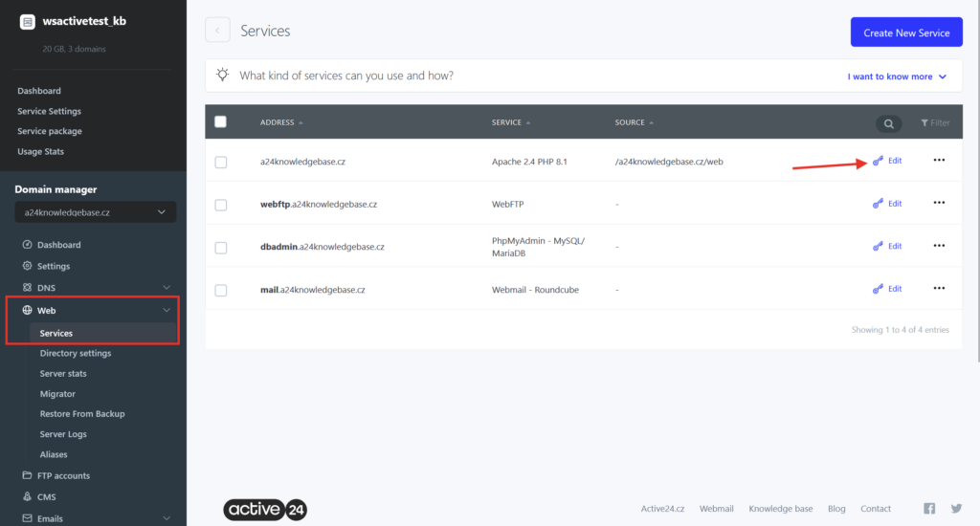
Task: Open Webmail footer link
Action: coord(716,509)
